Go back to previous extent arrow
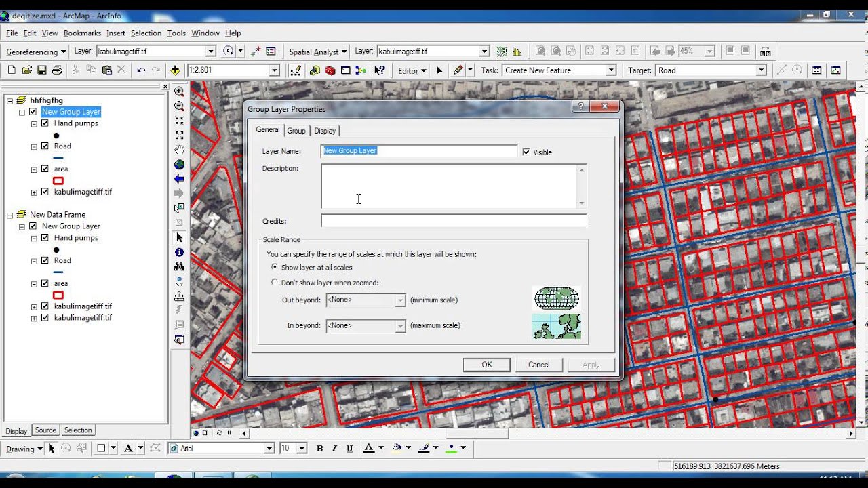The image size is (868, 488). click(x=179, y=179)
